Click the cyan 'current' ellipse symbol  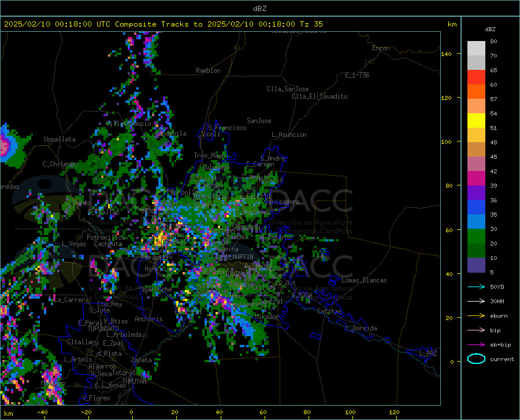476,359
